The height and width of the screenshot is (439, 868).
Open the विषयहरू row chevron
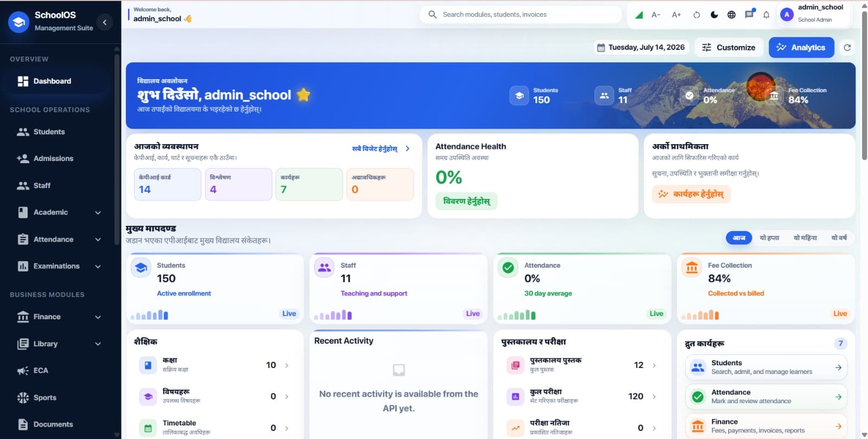coord(286,397)
